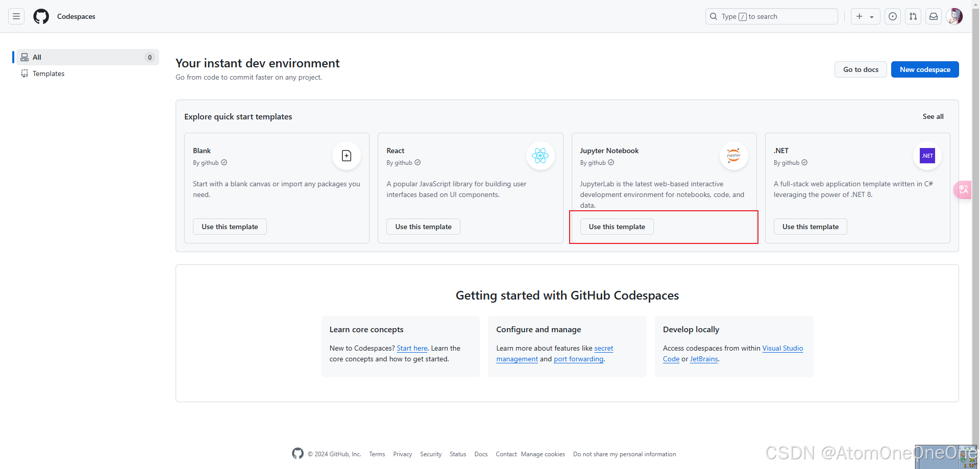
Task: Focus the Type to search field
Action: tap(772, 16)
